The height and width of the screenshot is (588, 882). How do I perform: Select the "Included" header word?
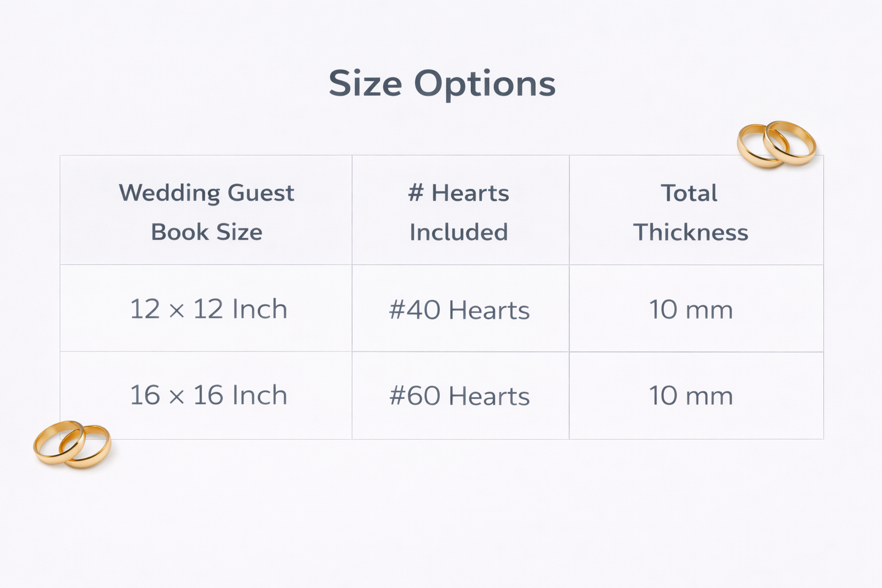pyautogui.click(x=459, y=232)
